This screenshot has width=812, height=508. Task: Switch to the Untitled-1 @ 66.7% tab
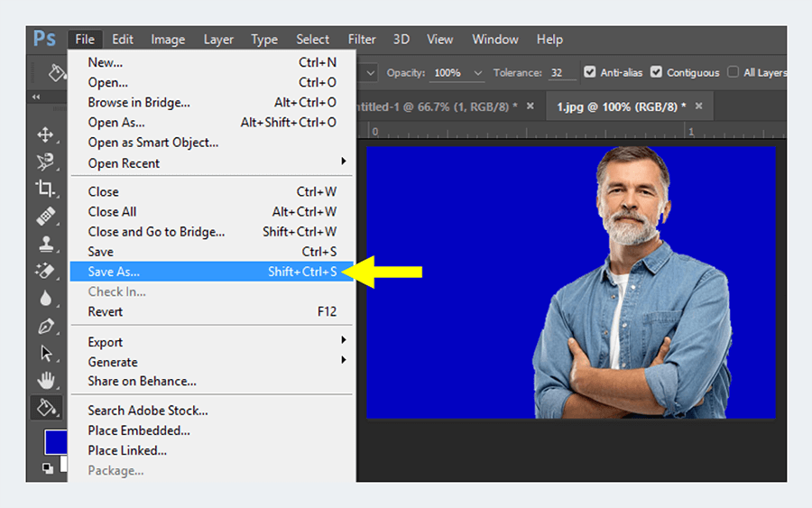pos(437,106)
